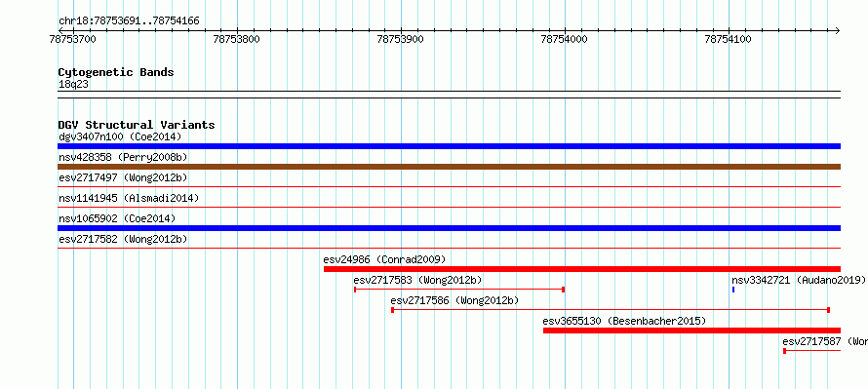Open the esv2717497 (Wong2012b) variant label

pos(123,177)
